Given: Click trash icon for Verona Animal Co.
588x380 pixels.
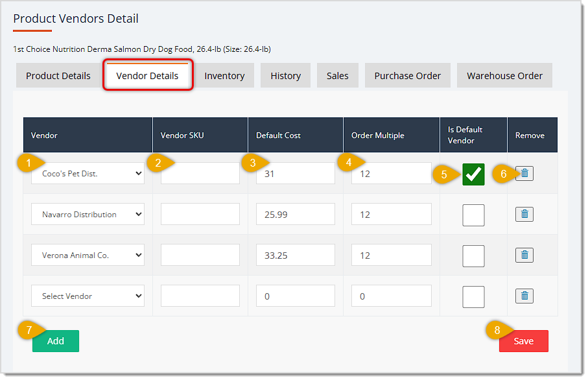Looking at the screenshot, I should pos(524,255).
